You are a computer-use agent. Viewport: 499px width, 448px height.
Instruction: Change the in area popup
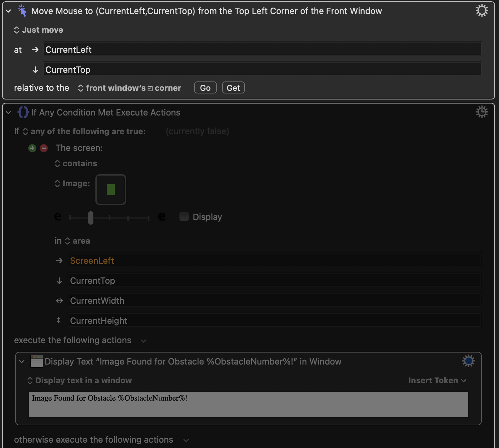[x=77, y=241]
